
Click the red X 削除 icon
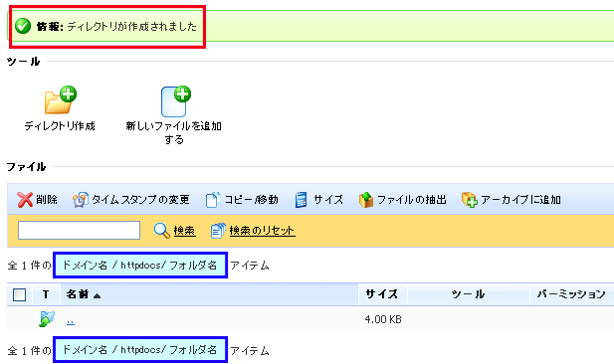tap(25, 200)
